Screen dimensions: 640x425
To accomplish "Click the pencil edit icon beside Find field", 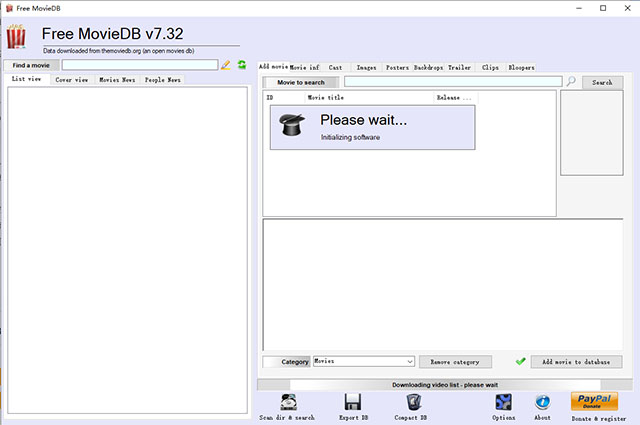I will 226,65.
